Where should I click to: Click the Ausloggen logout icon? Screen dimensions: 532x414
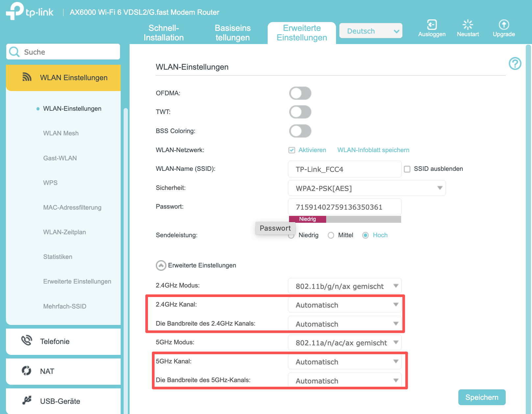pos(432,25)
